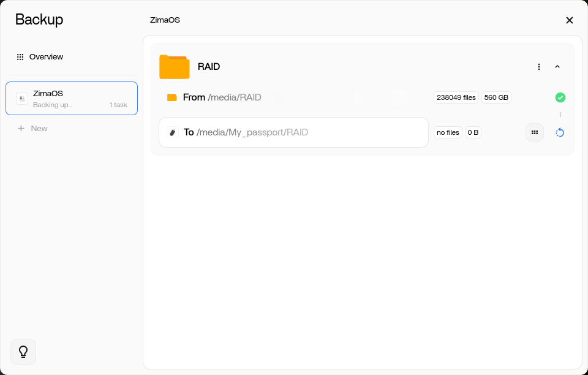The width and height of the screenshot is (588, 375).
Task: Click the large RAID folder icon
Action: click(175, 67)
